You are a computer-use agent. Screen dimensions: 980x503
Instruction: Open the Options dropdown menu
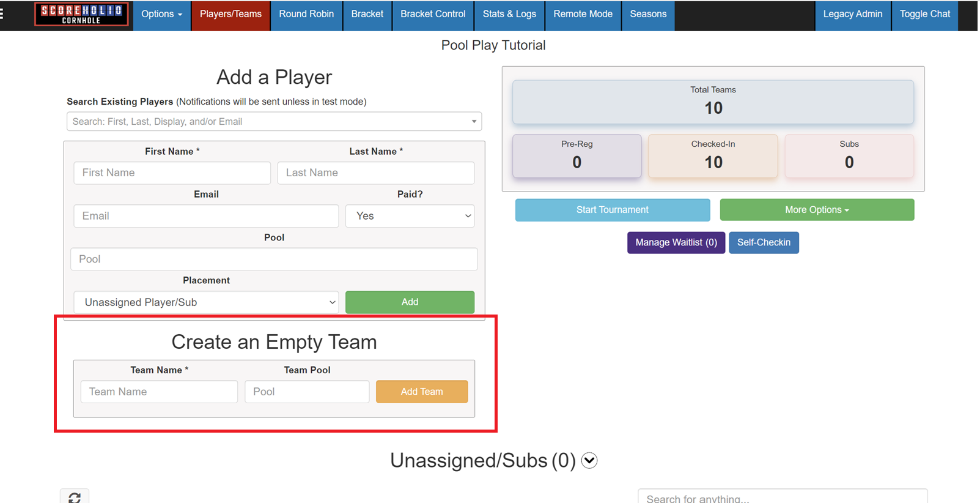click(161, 14)
